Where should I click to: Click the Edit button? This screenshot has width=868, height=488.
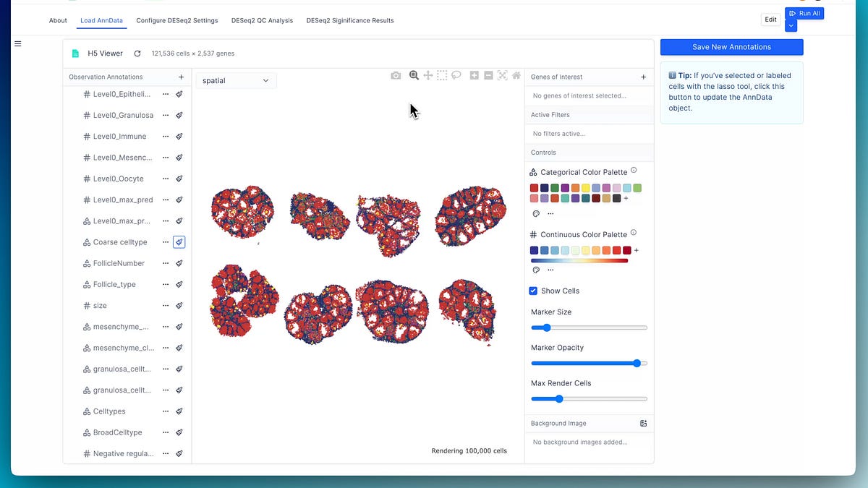(771, 20)
